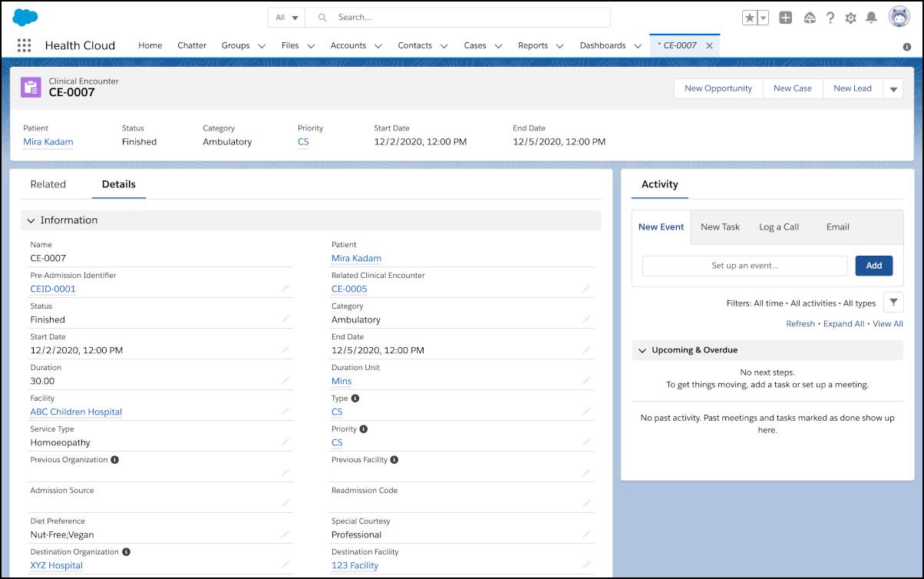The height and width of the screenshot is (579, 924).
Task: Click the New Lead button
Action: tap(853, 88)
